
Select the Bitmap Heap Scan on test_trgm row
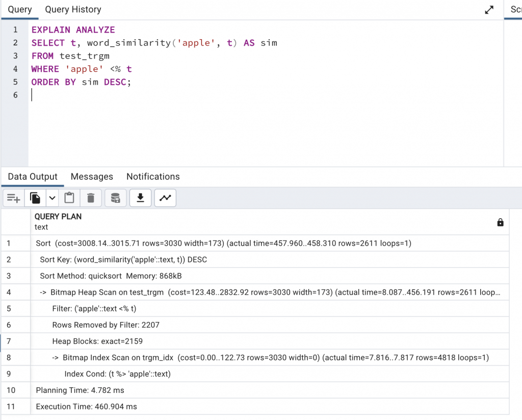(270, 292)
